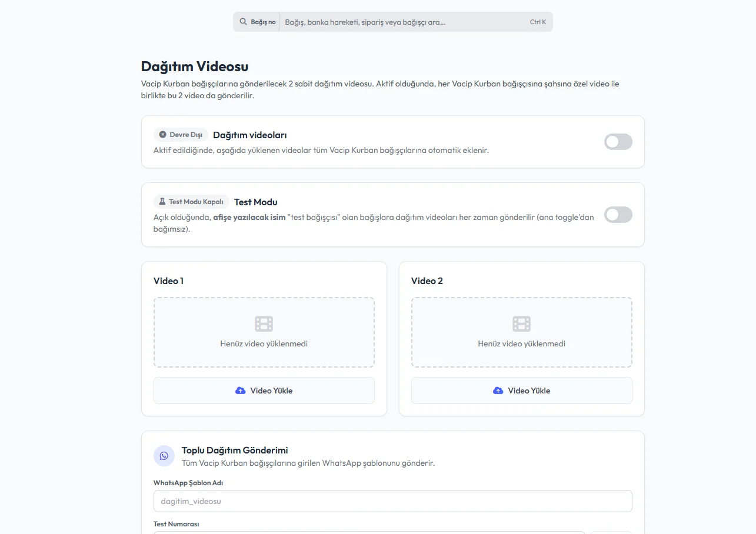756x534 pixels.
Task: Click the Video 1 card title
Action: (x=168, y=281)
